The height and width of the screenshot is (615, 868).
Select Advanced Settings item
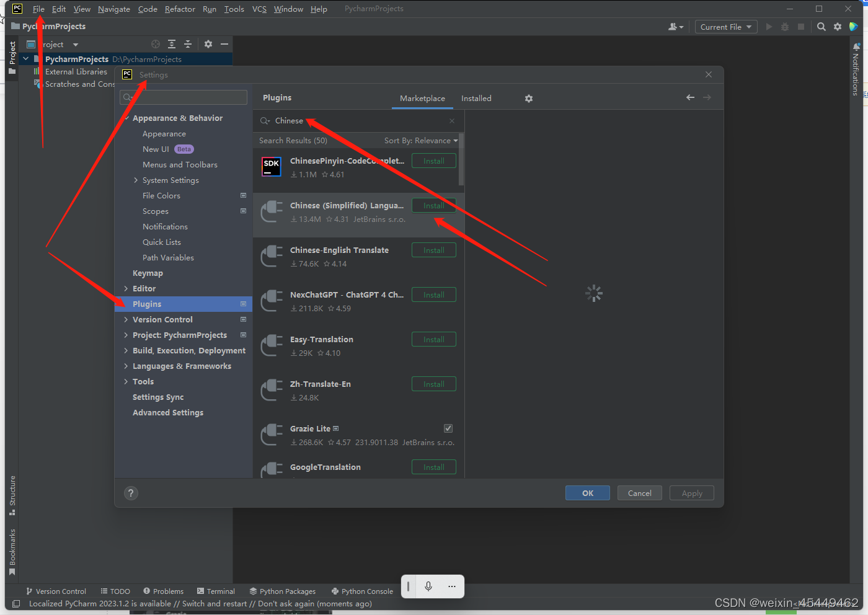(x=168, y=413)
